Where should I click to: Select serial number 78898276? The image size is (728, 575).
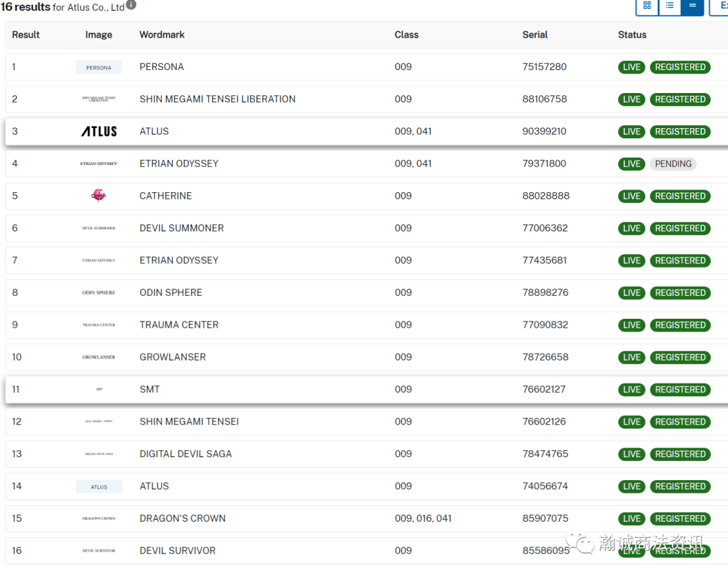[545, 293]
